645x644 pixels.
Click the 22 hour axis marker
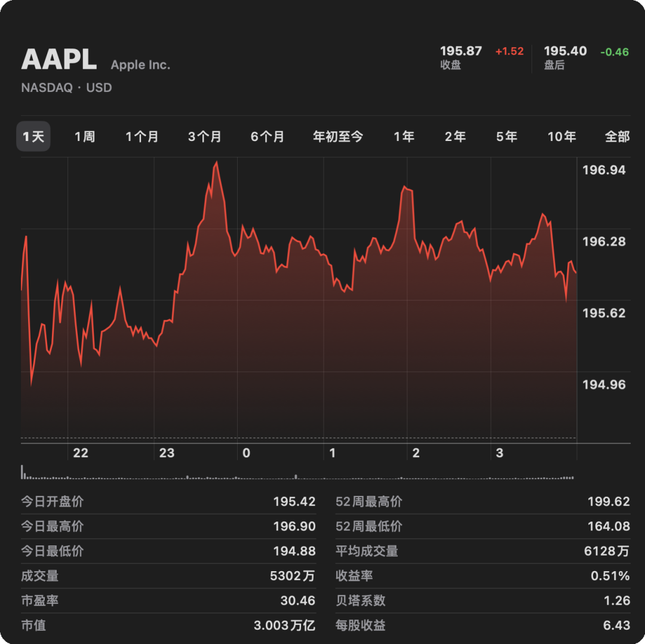click(81, 453)
